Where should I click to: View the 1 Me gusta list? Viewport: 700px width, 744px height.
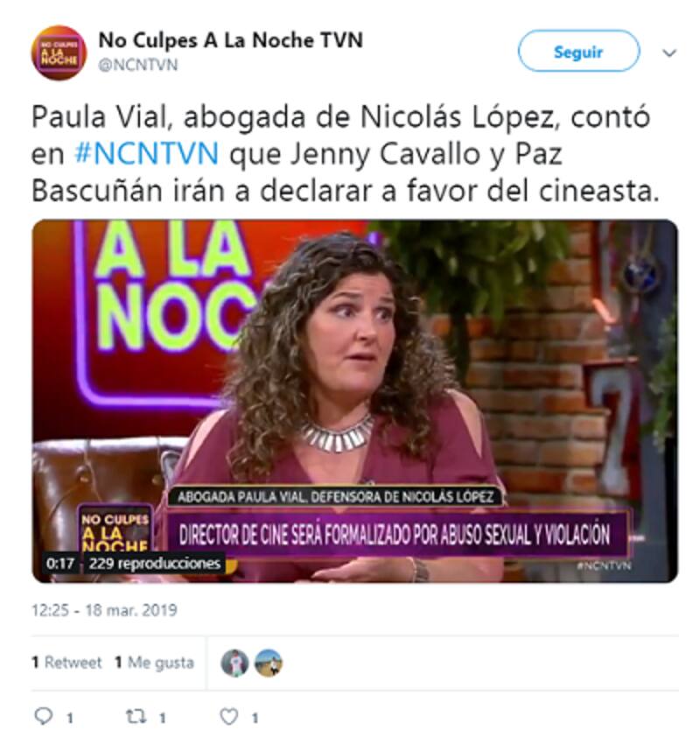click(x=155, y=663)
